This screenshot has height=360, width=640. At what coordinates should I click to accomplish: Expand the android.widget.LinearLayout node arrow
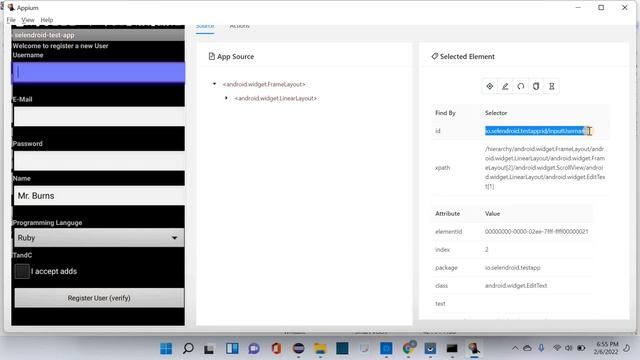click(x=226, y=98)
